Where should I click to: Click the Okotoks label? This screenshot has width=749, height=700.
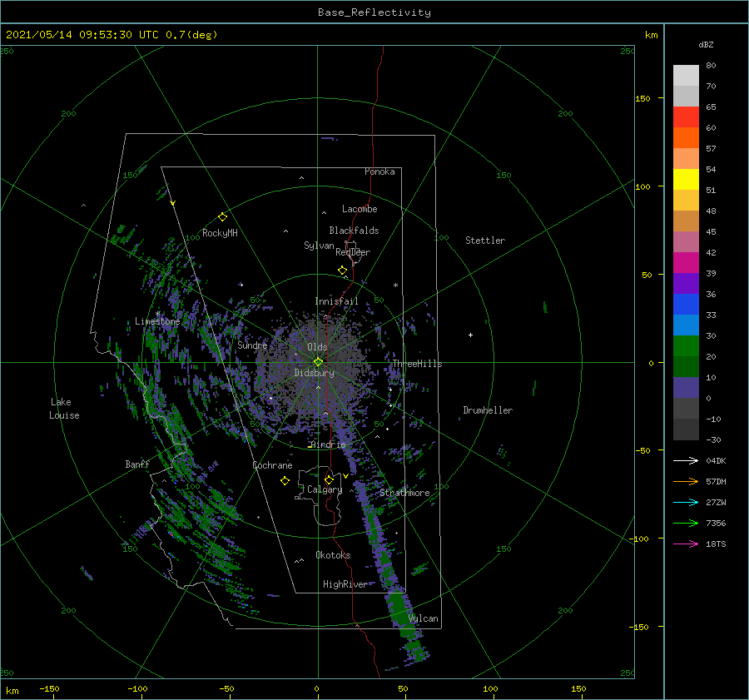click(333, 554)
